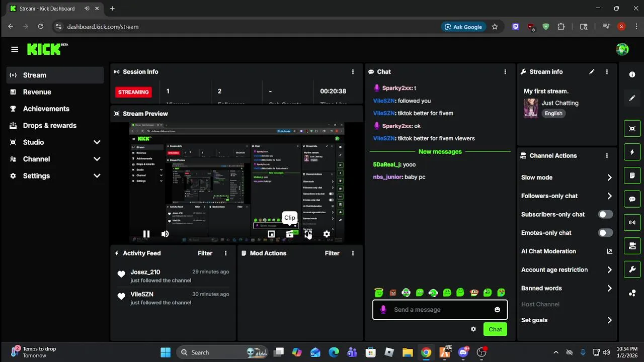Image resolution: width=644 pixels, height=362 pixels.
Task: Click the Ask Google button in address bar
Action: [x=463, y=27]
